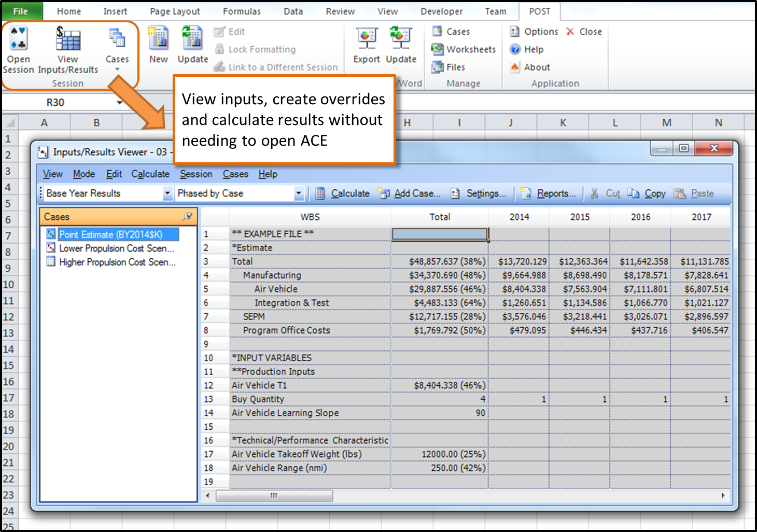Switch to the Page Layout tab
The width and height of the screenshot is (757, 532).
175,11
